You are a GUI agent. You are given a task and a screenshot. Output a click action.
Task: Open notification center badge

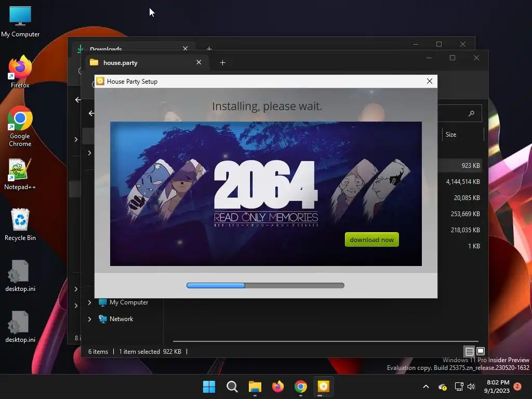point(517,386)
